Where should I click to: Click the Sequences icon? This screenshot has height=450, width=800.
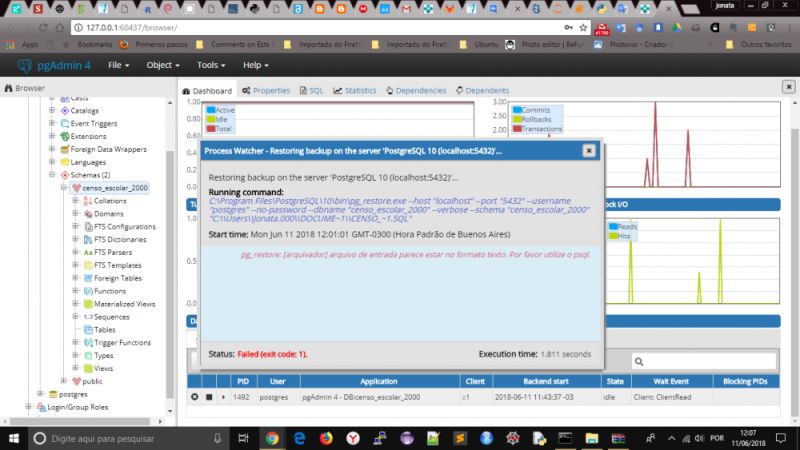tap(88, 317)
